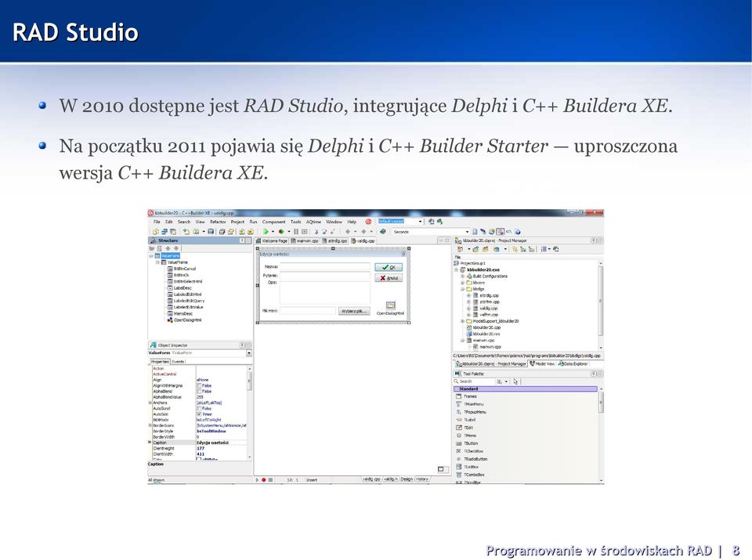Screen dimensions: 752x560
Task: Toggle the AutoSize True checkbox
Action: tap(199, 414)
